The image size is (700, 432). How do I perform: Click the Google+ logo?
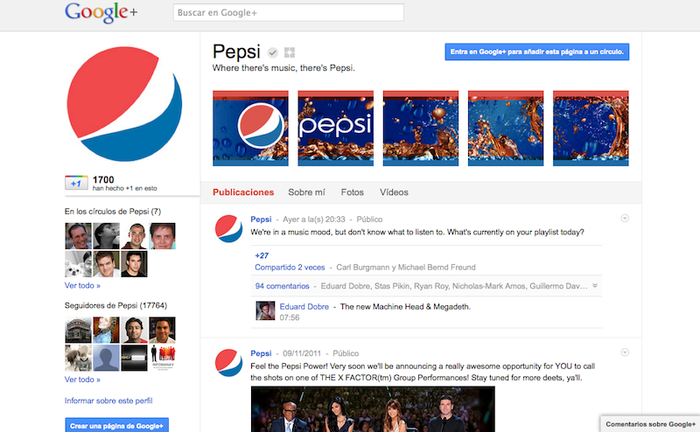(x=101, y=12)
